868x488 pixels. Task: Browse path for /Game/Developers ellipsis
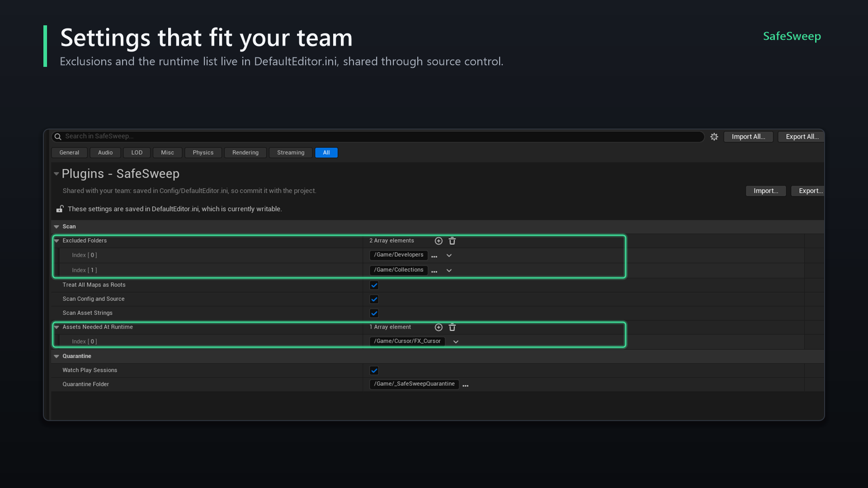(x=434, y=256)
